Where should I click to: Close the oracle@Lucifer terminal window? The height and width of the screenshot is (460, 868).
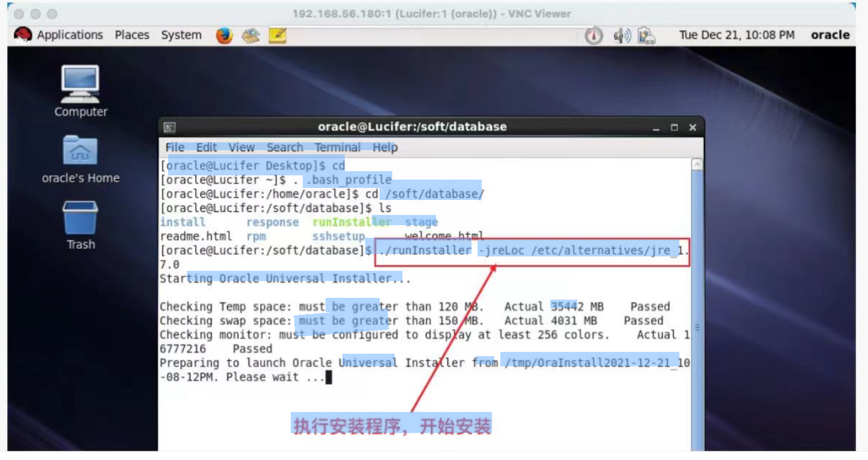693,127
